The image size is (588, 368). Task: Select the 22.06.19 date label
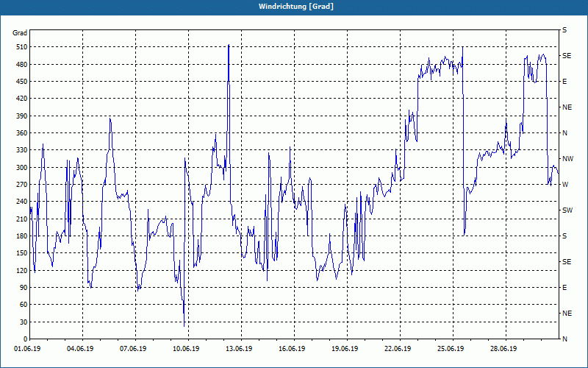(x=398, y=349)
